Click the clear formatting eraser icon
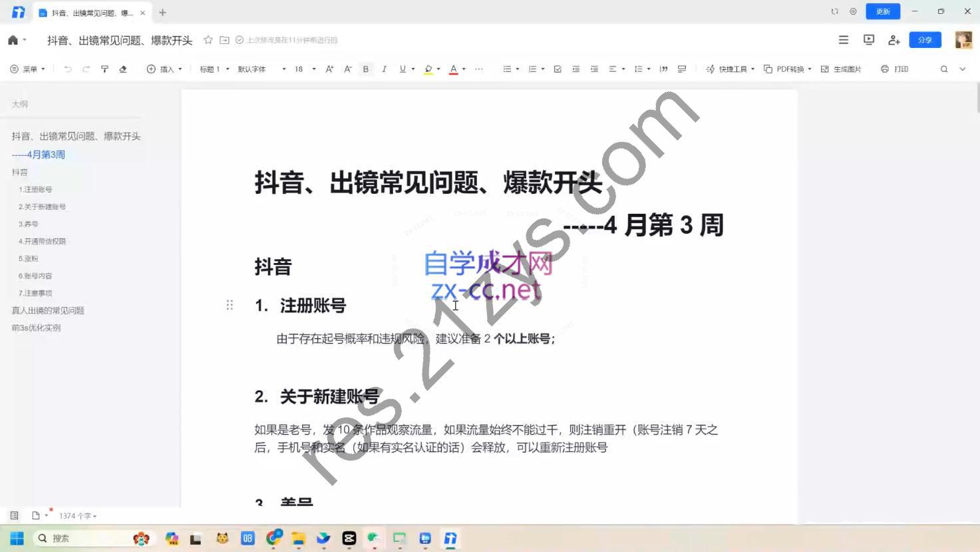Screen dimensions: 980x552 [123, 69]
